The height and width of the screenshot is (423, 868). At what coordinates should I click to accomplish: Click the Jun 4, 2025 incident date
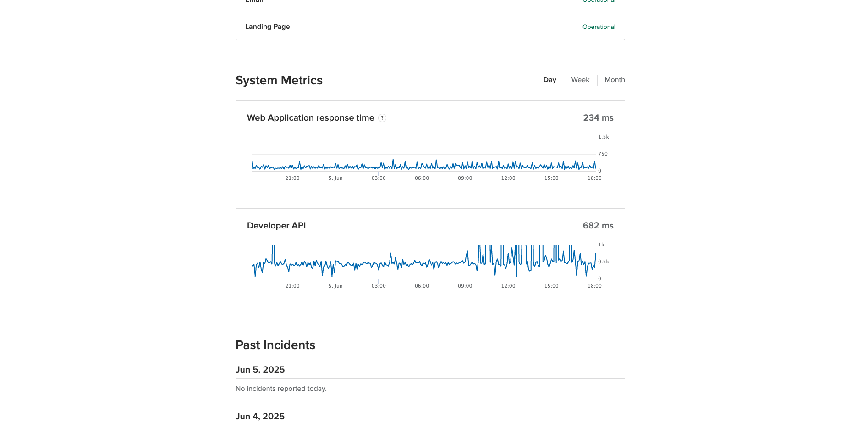260,417
